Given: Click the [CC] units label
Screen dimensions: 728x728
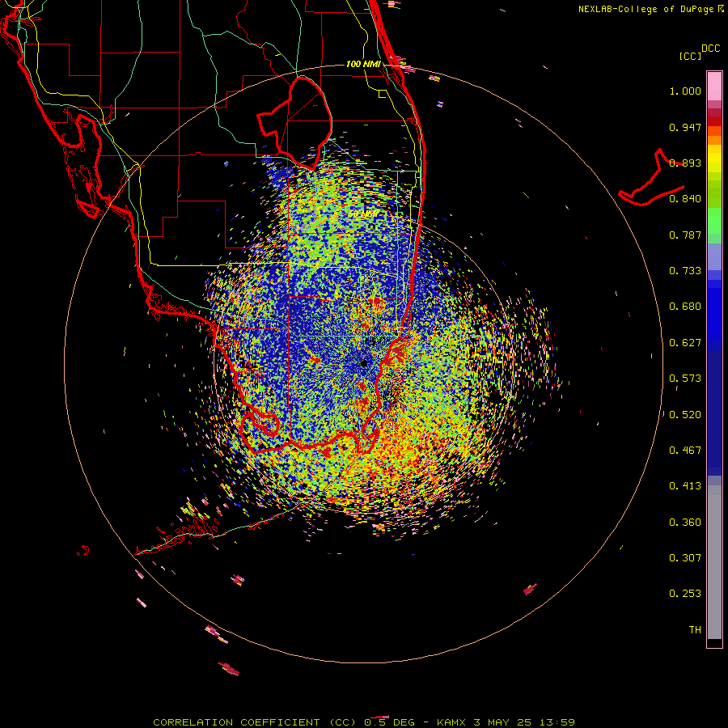Looking at the screenshot, I should 690,57.
